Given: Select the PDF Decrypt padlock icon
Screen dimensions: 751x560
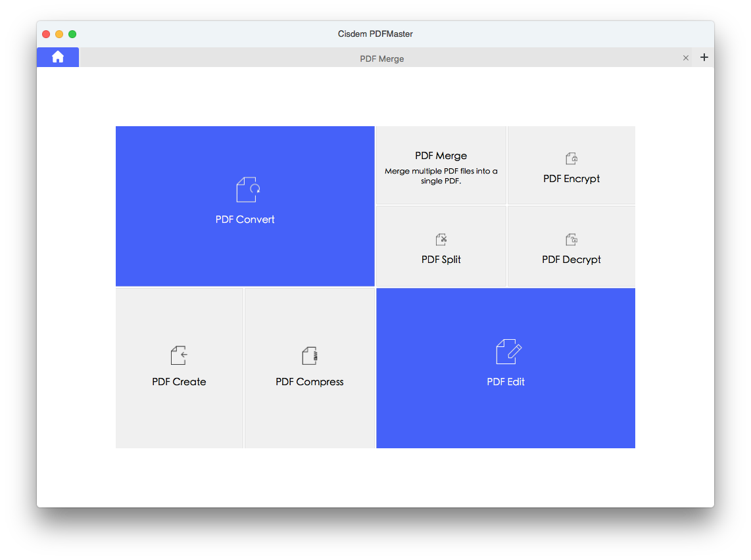Looking at the screenshot, I should (x=571, y=239).
